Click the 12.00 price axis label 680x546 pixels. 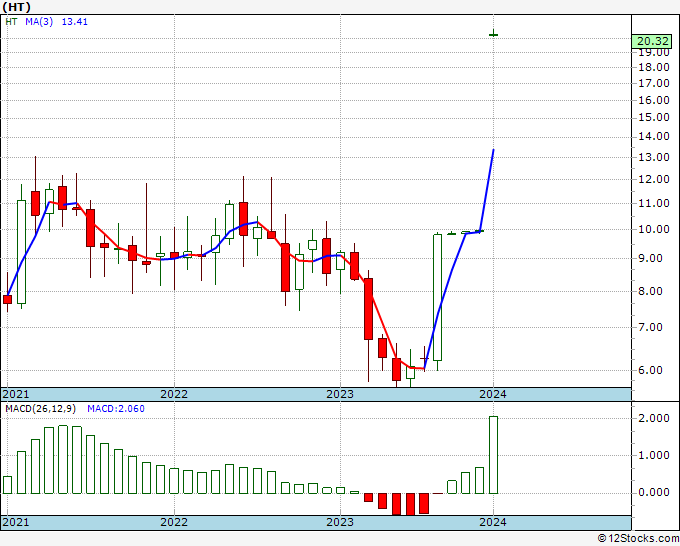[x=654, y=179]
